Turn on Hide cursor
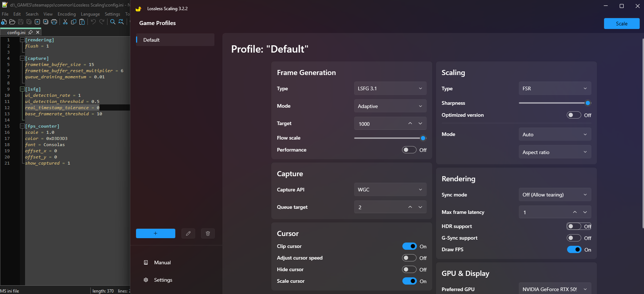The height and width of the screenshot is (294, 644). (x=409, y=270)
